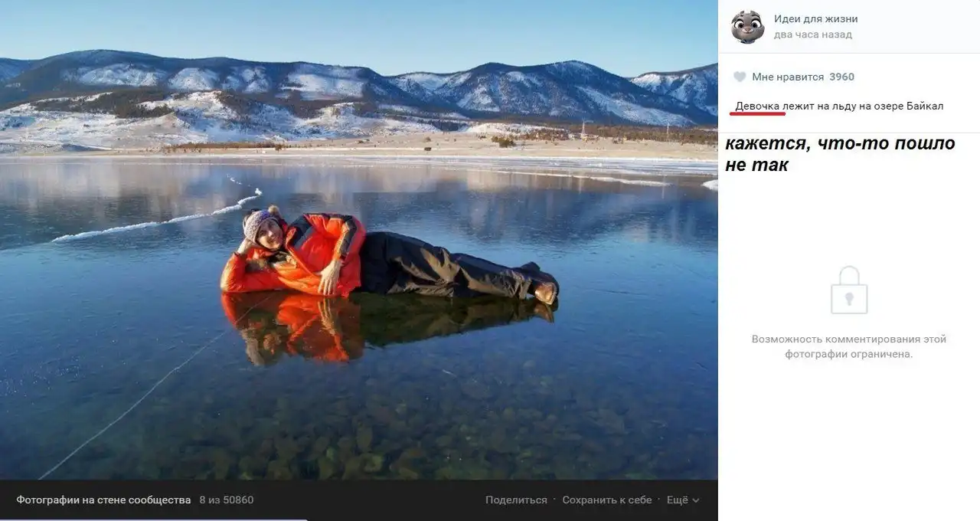Click 'два часа назад' timestamp
Viewport: 980px width, 521px height.
[813, 34]
